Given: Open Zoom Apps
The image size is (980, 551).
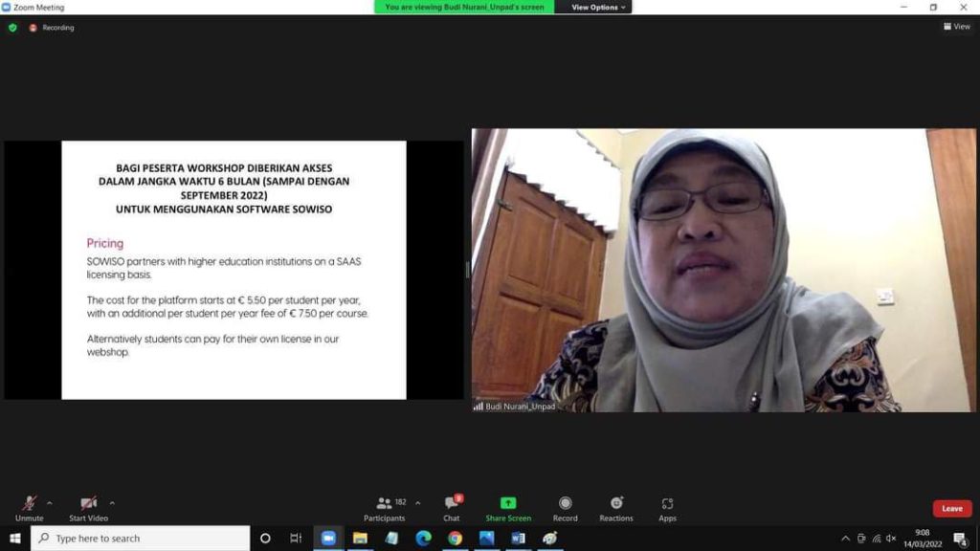Looking at the screenshot, I should [667, 509].
